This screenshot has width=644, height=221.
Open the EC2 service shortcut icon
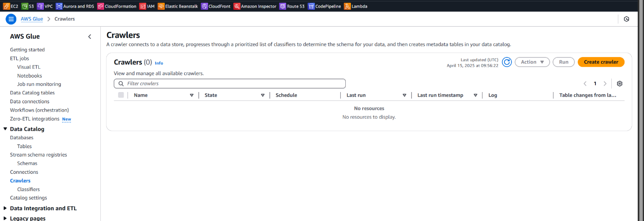click(7, 7)
